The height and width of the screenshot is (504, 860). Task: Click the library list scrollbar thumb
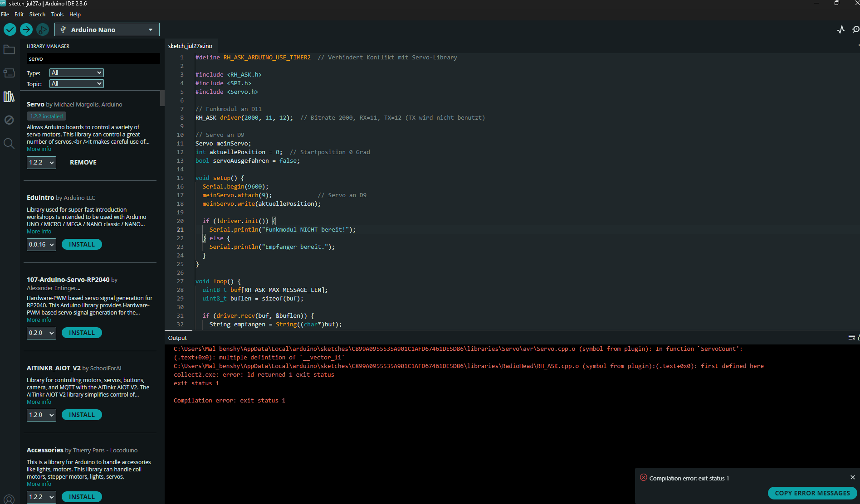162,98
